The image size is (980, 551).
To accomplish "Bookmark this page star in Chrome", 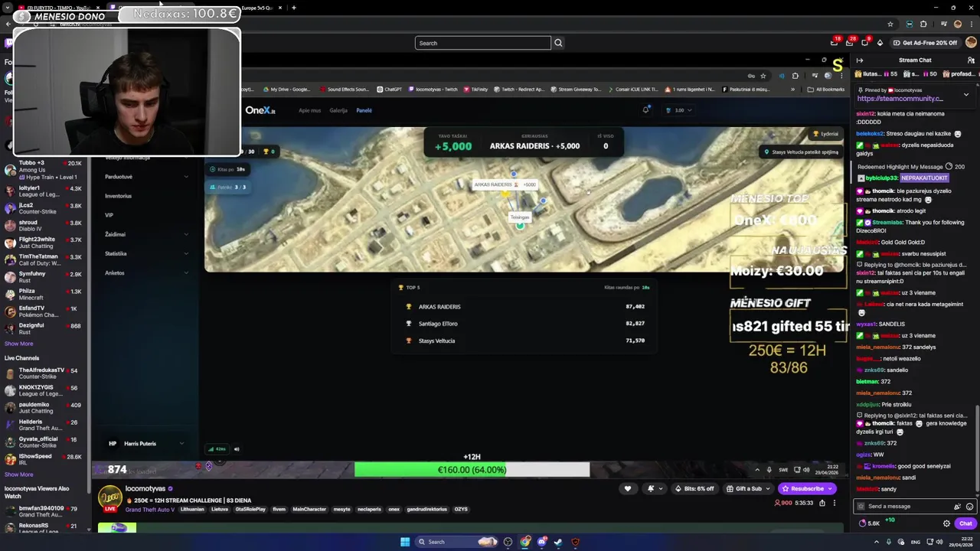I will pos(890,24).
